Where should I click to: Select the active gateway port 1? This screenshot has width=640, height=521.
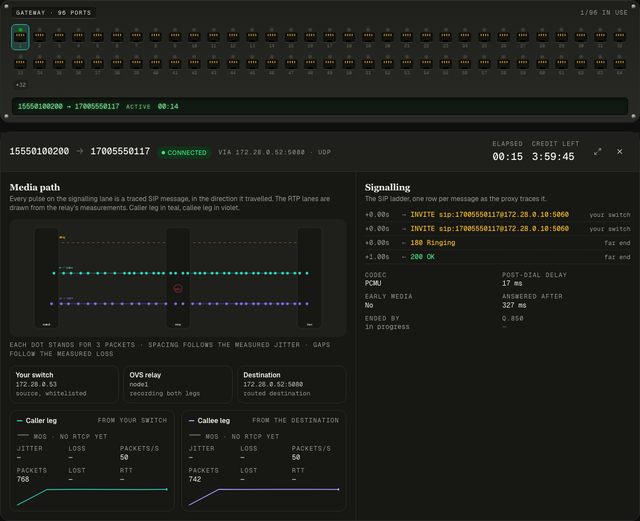click(20, 37)
